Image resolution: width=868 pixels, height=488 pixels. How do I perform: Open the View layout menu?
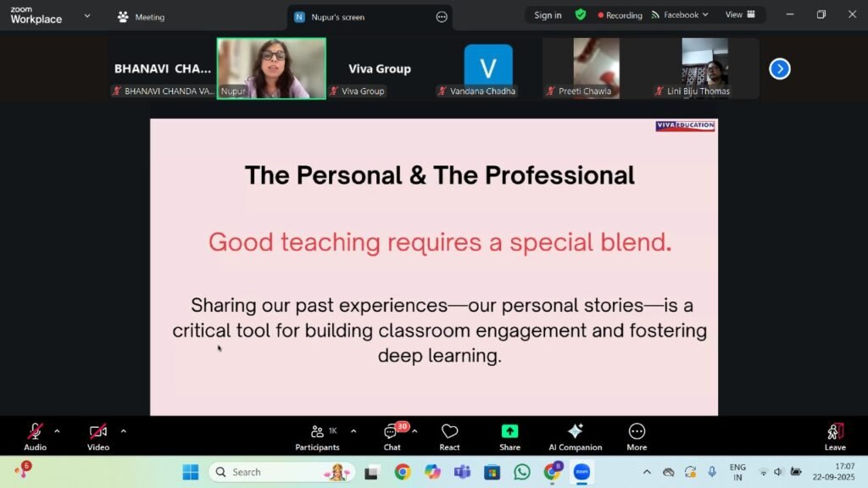pos(739,14)
